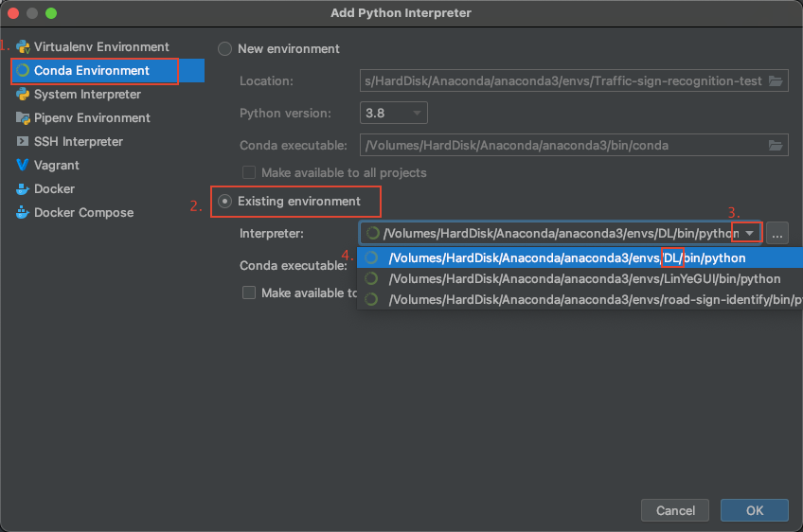Image resolution: width=803 pixels, height=532 pixels.
Task: Open the Python version dropdown
Action: [395, 114]
